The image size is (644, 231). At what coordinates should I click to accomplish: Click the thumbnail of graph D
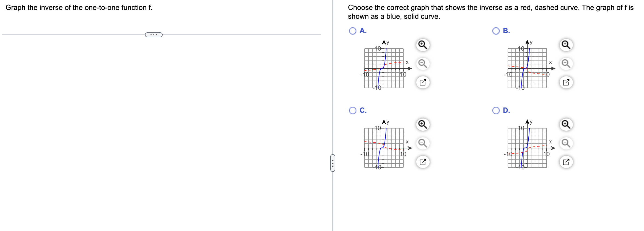pyautogui.click(x=527, y=147)
